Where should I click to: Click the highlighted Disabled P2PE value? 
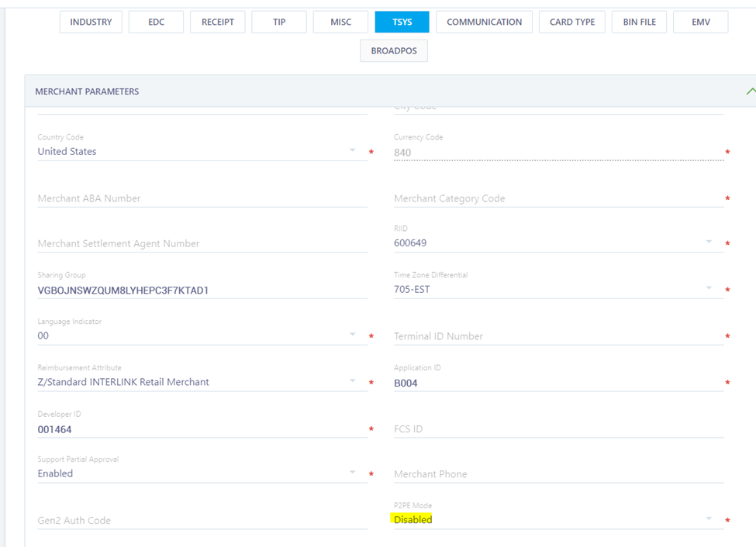coord(413,520)
